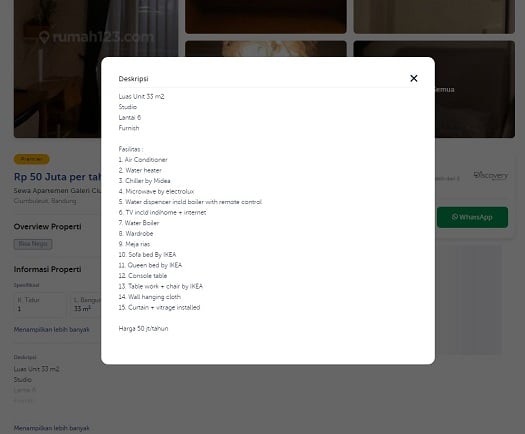Screen dimensions: 525x434
Task: Click the rumah123.com watermark pin icon
Action: (44, 37)
